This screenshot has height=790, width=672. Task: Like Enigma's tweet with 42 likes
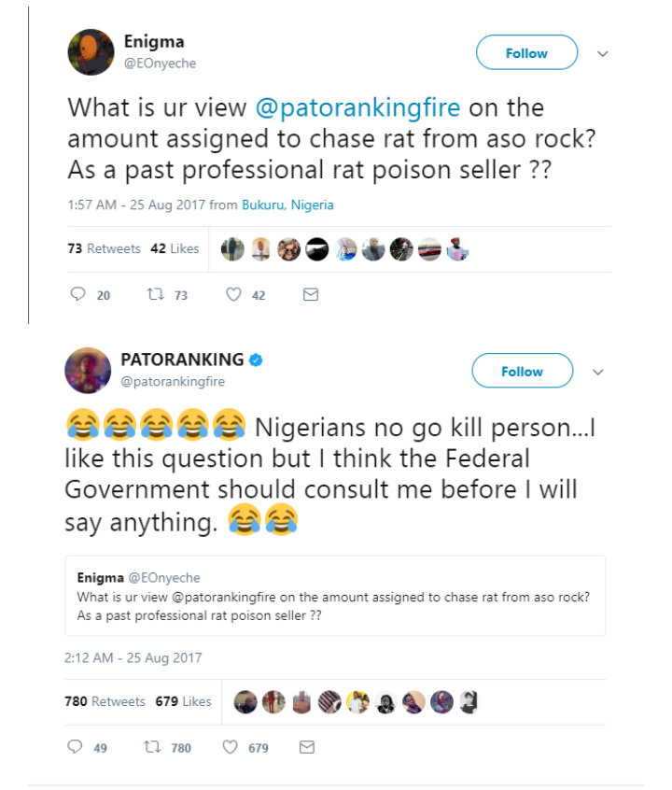[234, 295]
